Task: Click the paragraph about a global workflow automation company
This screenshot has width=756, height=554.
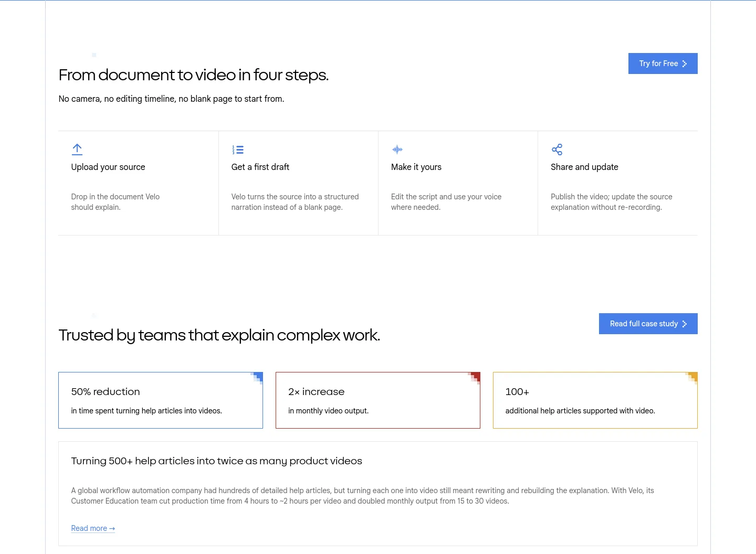Action: 363,496
